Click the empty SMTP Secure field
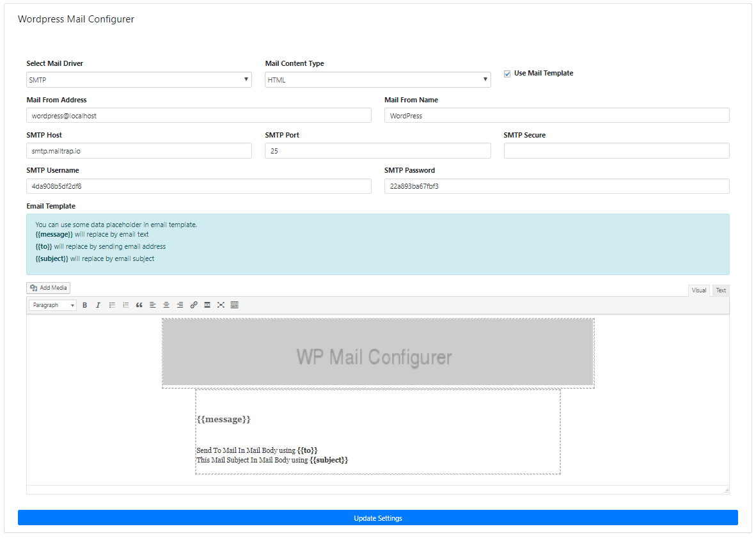 [x=617, y=150]
